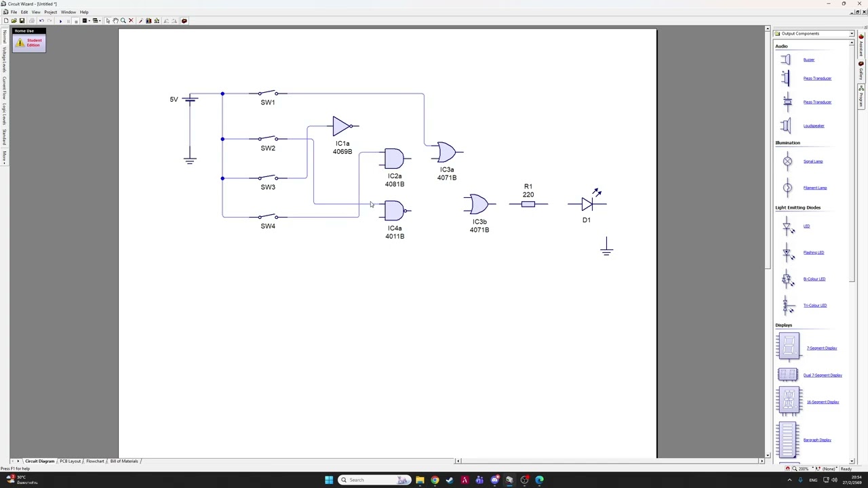
Task: Toggle switch SW2 on the circuit
Action: pyautogui.click(x=268, y=139)
